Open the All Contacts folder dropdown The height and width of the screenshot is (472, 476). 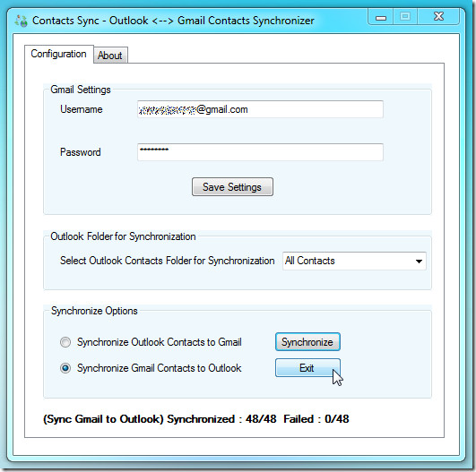(354, 261)
